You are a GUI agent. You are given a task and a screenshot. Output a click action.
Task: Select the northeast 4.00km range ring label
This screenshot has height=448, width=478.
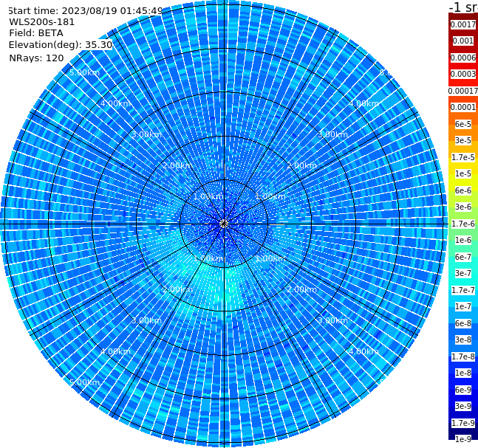363,103
